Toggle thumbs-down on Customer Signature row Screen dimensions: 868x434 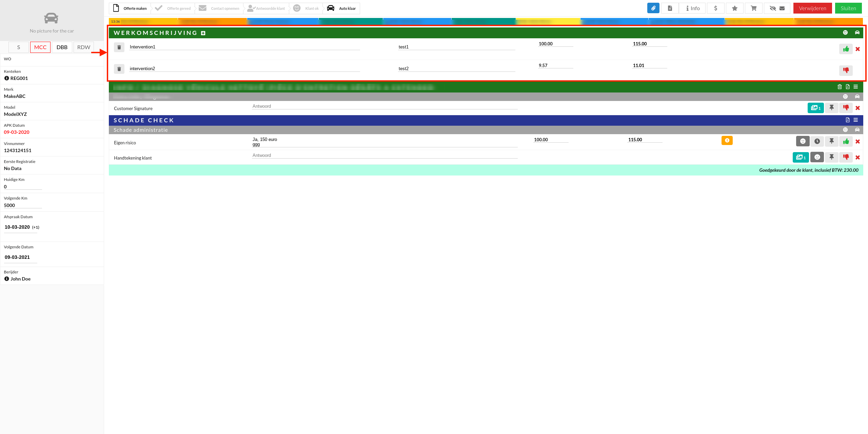click(x=846, y=108)
